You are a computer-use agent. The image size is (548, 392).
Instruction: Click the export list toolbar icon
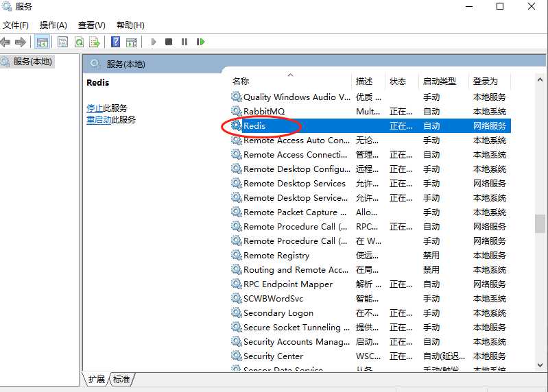95,42
